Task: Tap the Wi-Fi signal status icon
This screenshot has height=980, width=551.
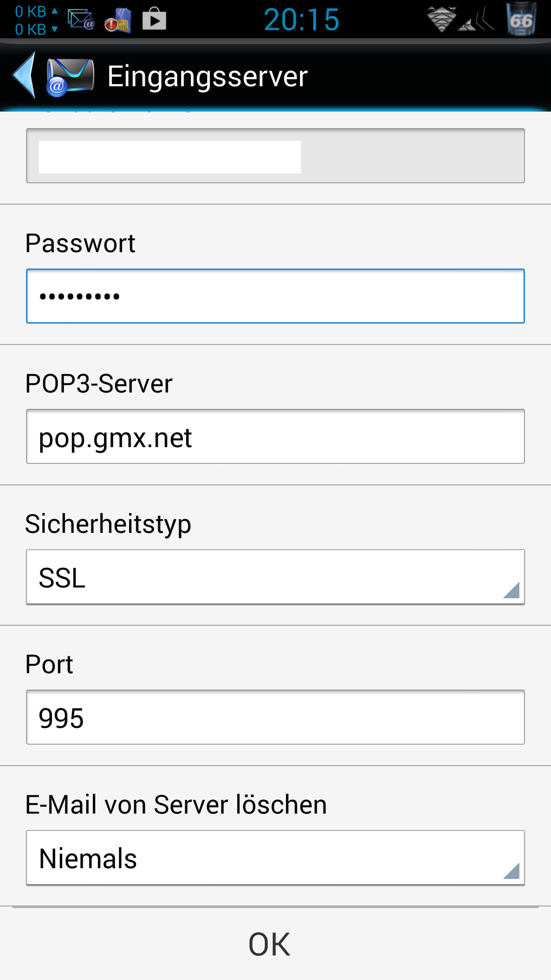Action: point(441,19)
